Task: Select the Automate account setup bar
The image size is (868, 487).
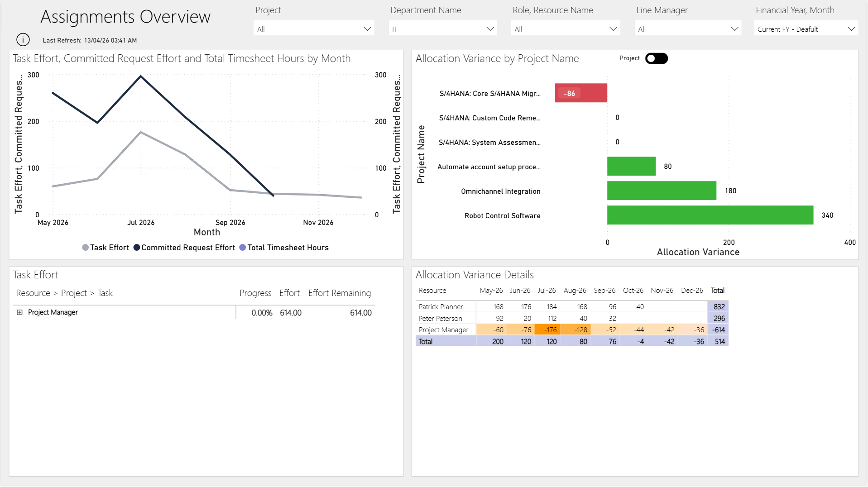Action: click(x=631, y=167)
